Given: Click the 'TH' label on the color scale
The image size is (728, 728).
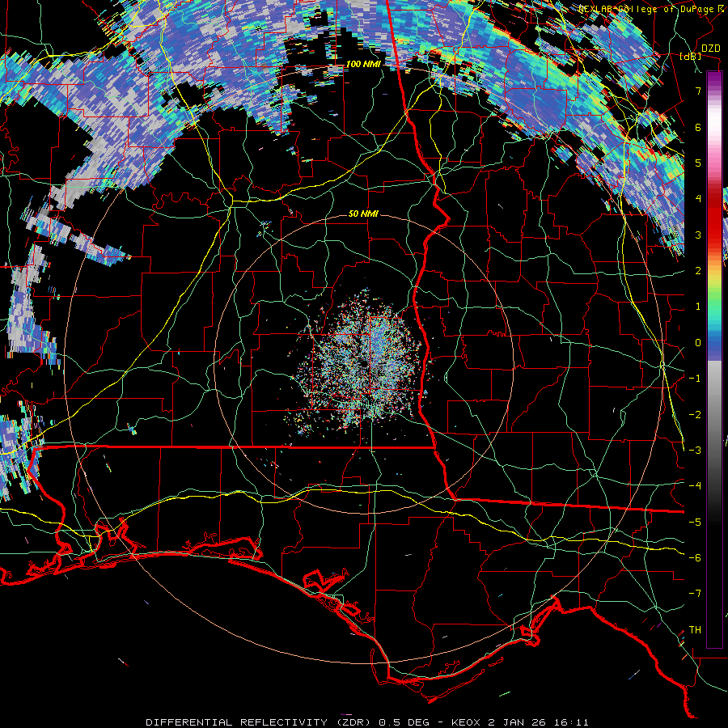Looking at the screenshot, I should point(695,630).
